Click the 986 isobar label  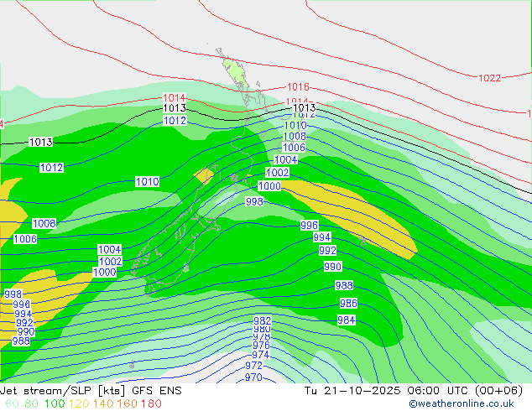[x=348, y=303]
